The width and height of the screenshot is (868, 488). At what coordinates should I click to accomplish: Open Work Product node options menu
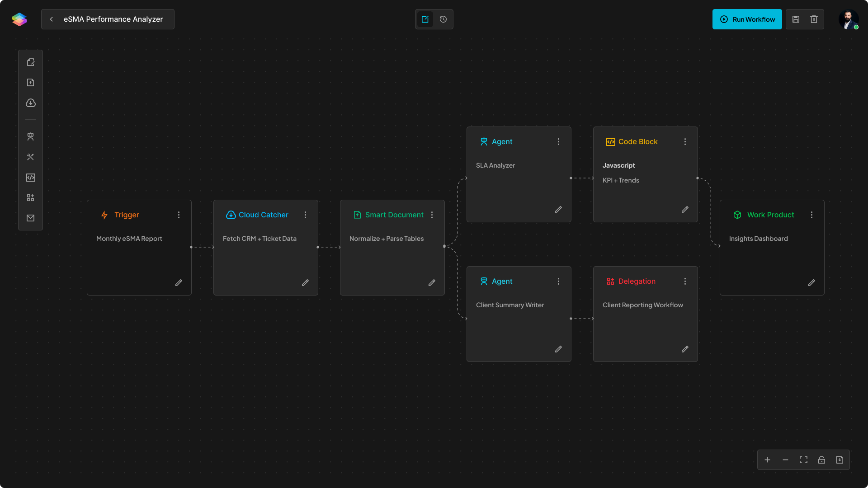click(811, 215)
